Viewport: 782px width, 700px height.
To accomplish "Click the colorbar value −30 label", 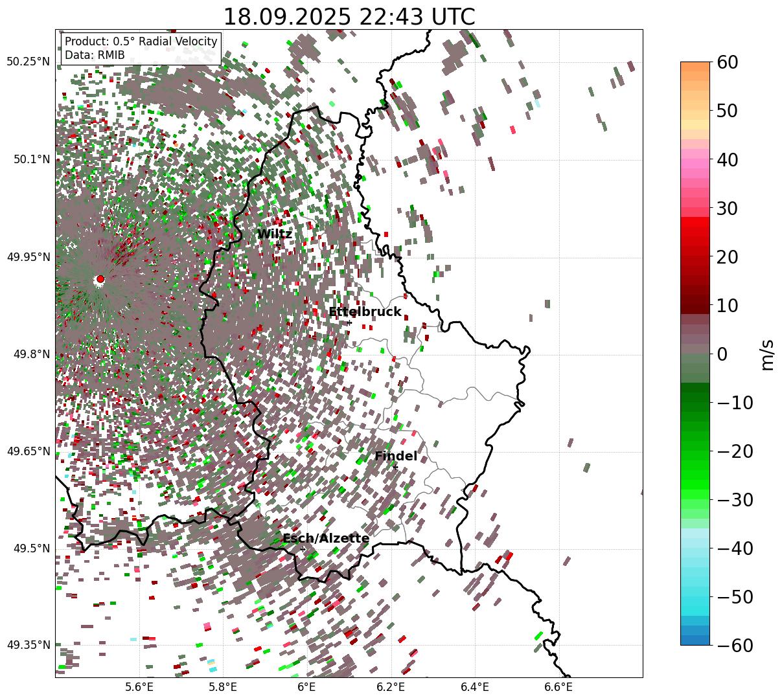I will coord(735,499).
